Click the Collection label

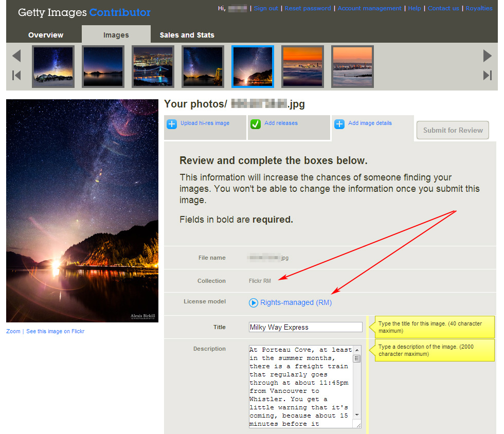point(211,281)
